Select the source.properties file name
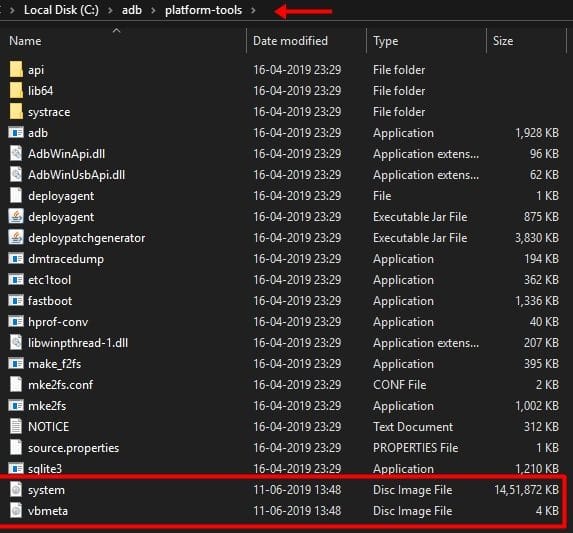 (x=73, y=448)
